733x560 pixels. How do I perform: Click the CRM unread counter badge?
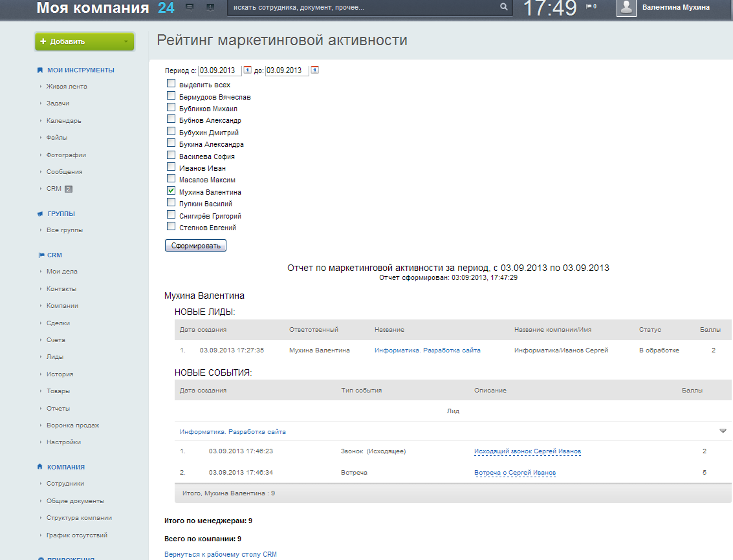[x=69, y=189]
